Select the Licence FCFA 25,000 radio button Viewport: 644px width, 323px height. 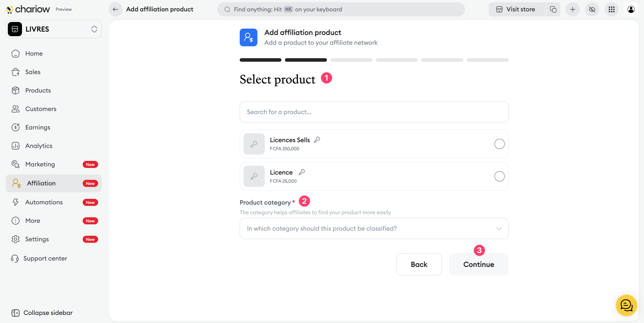pos(499,176)
